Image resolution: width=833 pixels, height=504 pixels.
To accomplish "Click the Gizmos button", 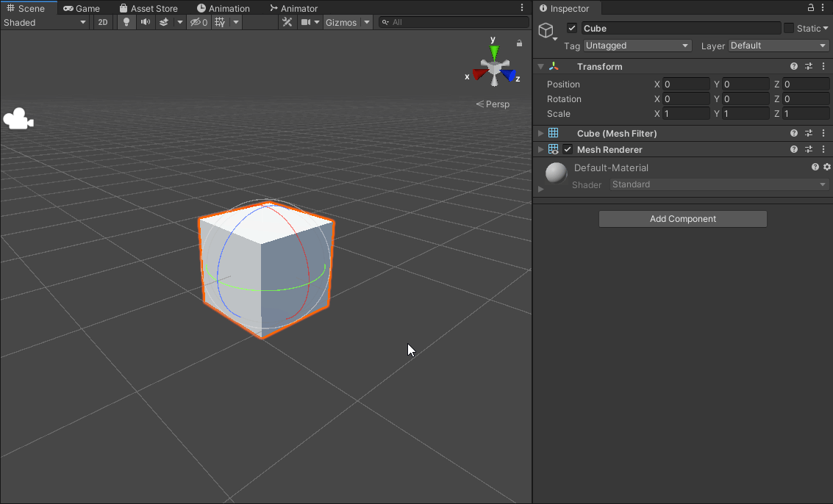I will (342, 22).
